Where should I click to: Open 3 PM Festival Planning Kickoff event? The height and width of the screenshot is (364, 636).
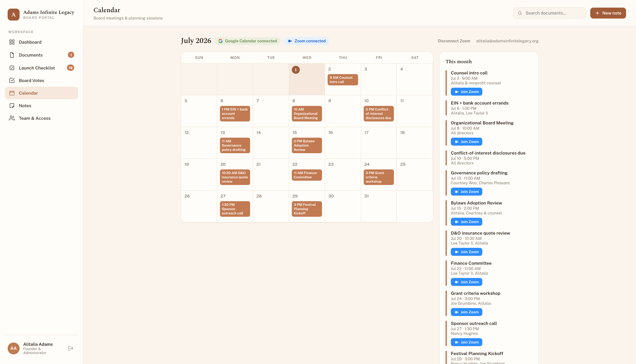[x=307, y=209]
